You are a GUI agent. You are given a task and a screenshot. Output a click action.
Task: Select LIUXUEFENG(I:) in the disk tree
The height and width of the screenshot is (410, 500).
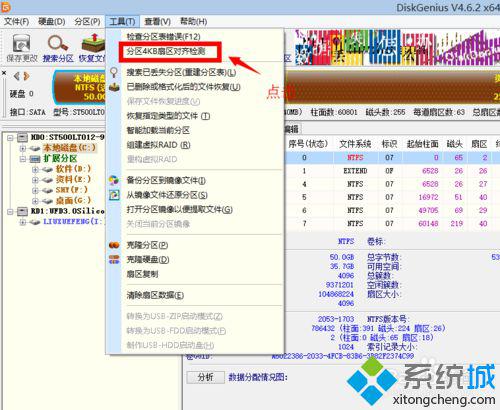point(73,222)
